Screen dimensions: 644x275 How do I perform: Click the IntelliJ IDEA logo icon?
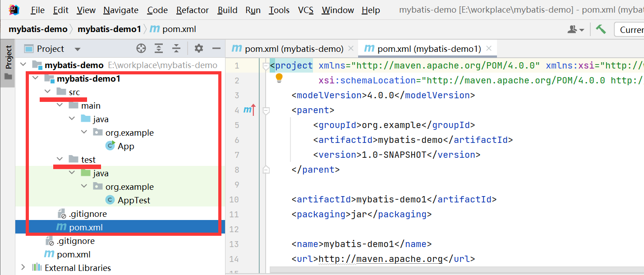(14, 9)
